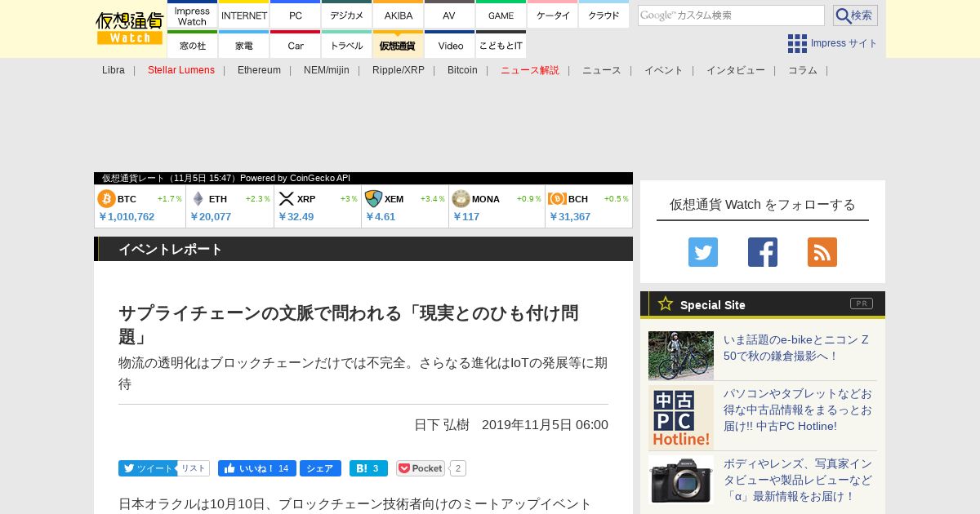Click the BCH price ￥31,367
The width and height of the screenshot is (980, 514).
(570, 217)
